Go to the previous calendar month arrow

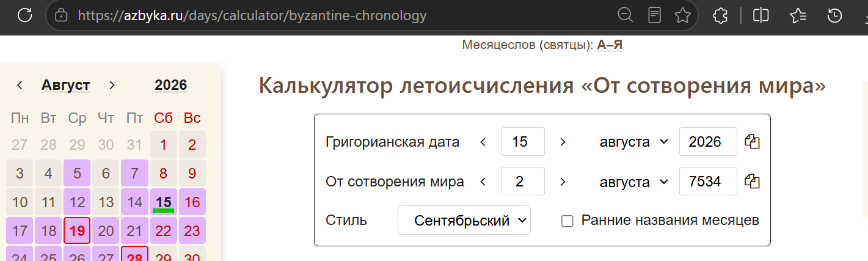[x=20, y=85]
